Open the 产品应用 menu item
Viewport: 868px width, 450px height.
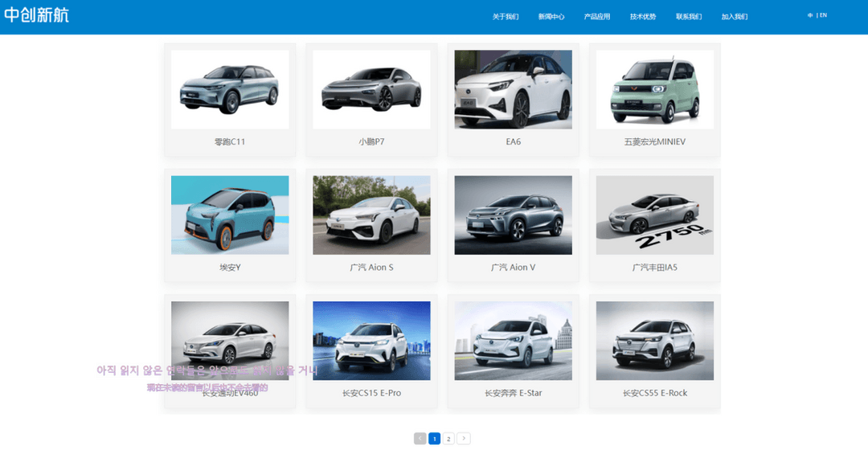click(x=596, y=17)
